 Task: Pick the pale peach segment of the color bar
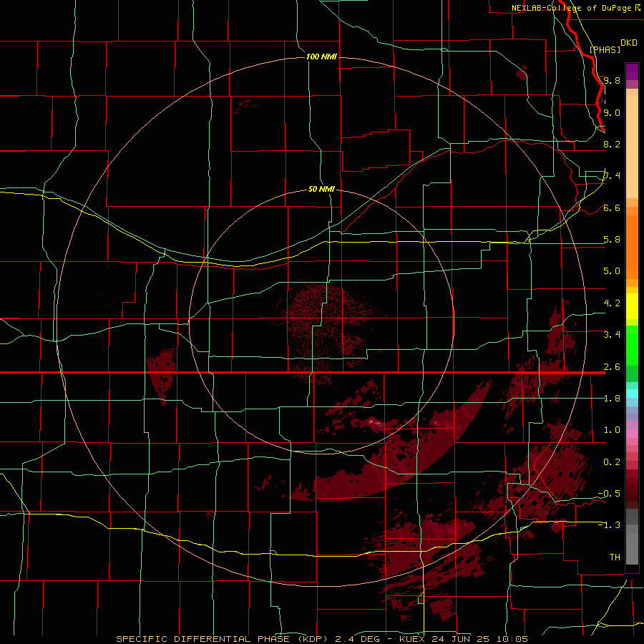tap(632, 148)
